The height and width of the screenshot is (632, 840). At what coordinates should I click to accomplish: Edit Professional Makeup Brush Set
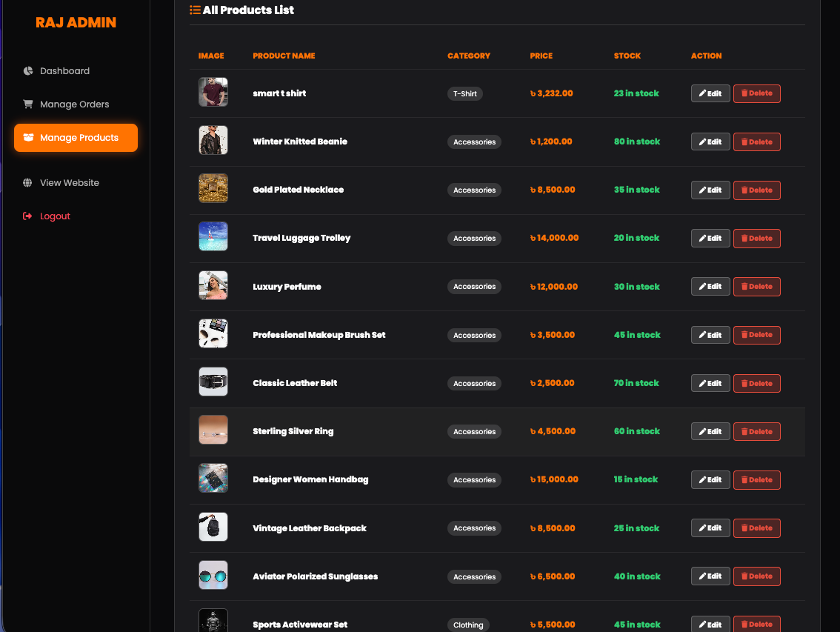pyautogui.click(x=710, y=335)
